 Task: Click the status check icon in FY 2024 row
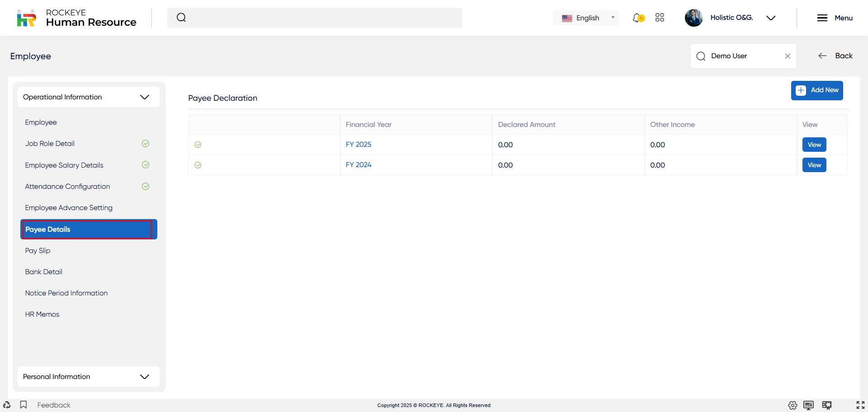(198, 165)
